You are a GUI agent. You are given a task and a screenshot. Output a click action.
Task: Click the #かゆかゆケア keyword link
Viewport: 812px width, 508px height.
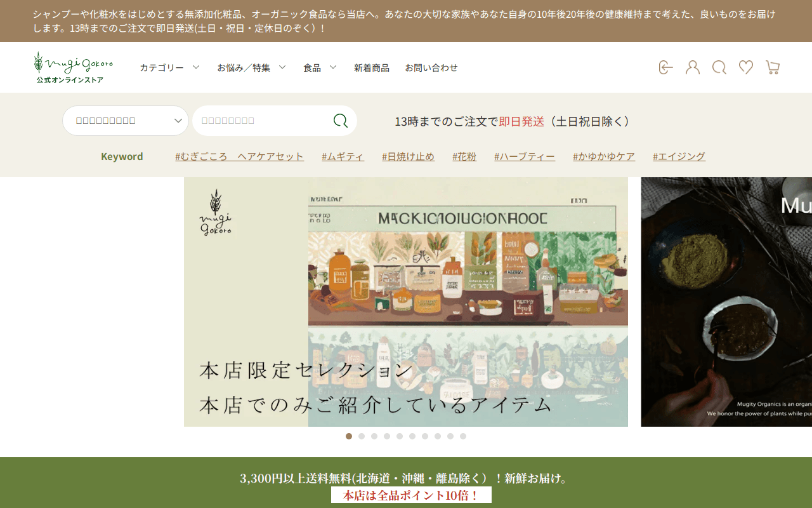coord(604,156)
